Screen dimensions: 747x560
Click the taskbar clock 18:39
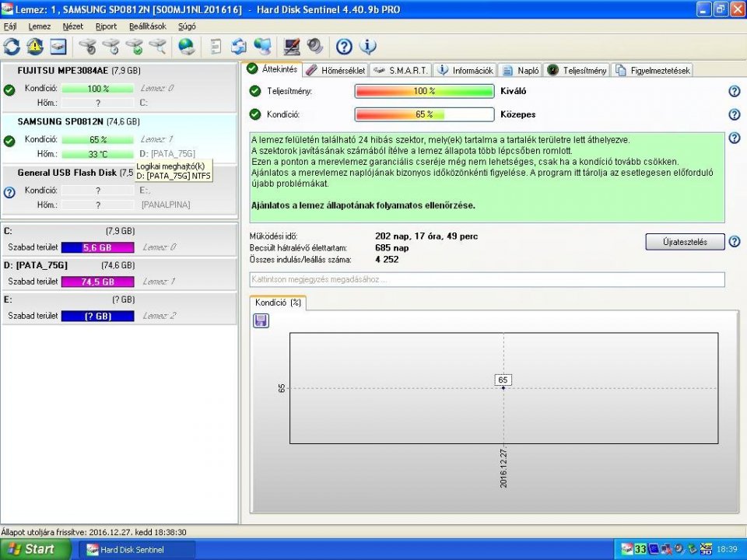(727, 549)
